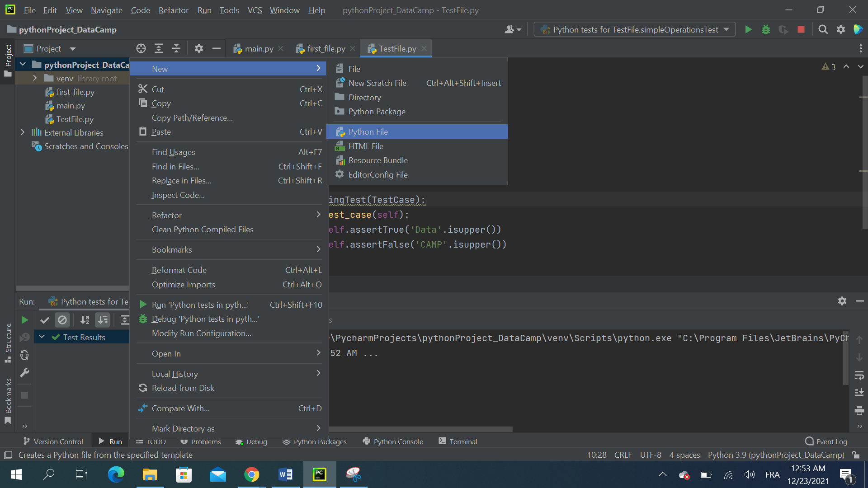Choose Python Package from the New submenu
This screenshot has width=868, height=488.
[376, 111]
